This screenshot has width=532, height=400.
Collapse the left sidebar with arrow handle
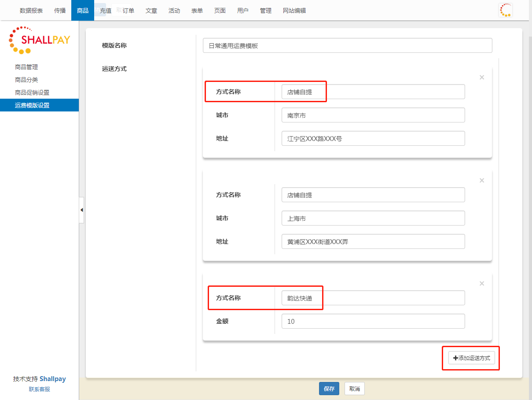click(81, 210)
